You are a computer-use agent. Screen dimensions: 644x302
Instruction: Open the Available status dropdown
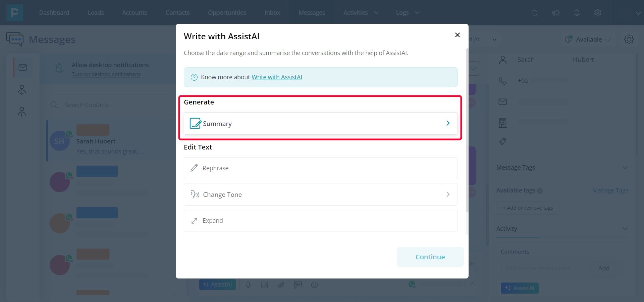(588, 39)
